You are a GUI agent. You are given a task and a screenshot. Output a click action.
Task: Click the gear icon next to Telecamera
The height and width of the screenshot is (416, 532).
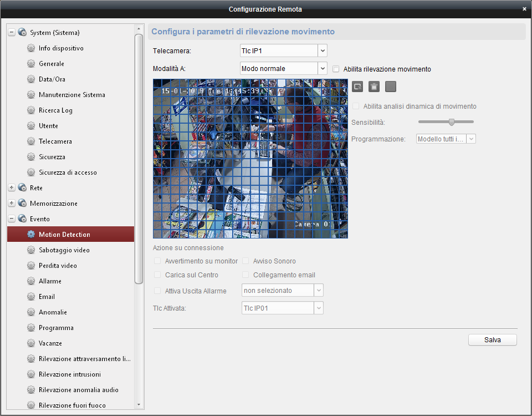click(31, 141)
